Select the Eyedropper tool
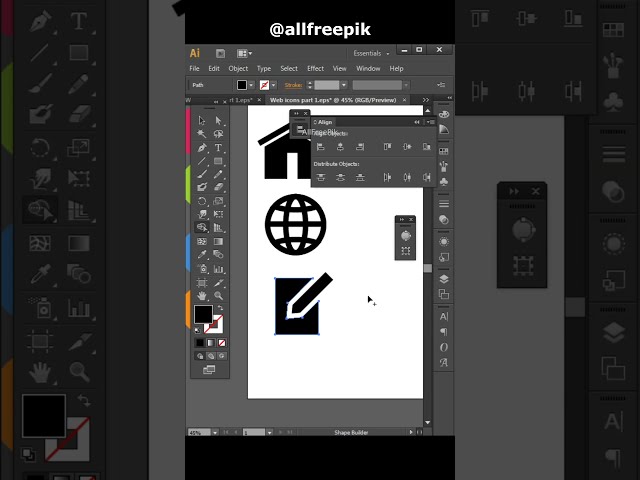The image size is (640, 480). click(202, 255)
